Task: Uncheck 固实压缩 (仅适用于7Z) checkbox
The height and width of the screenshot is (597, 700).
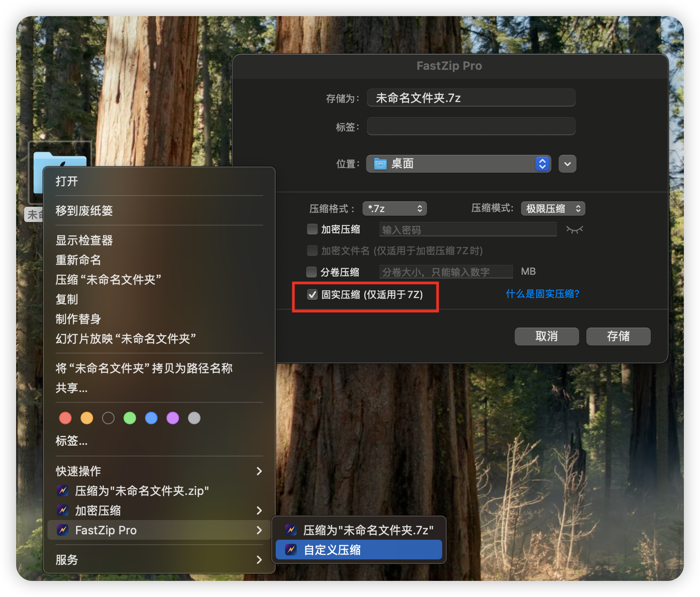Action: 312,294
